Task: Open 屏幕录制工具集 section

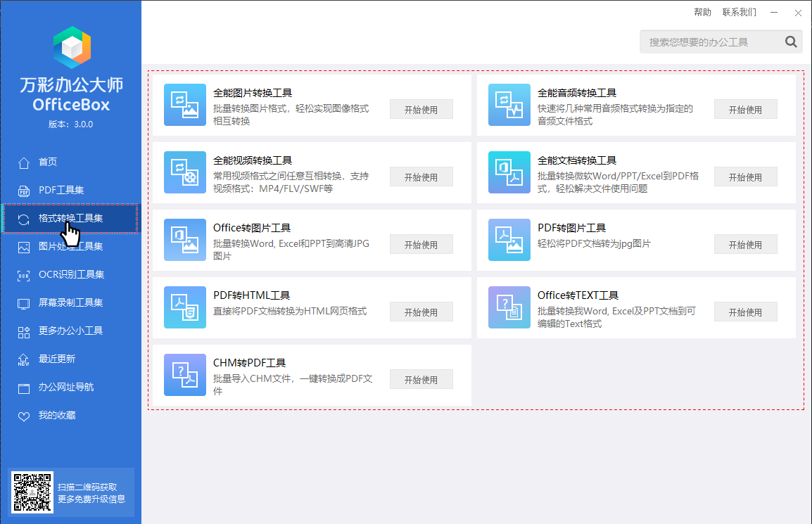Action: click(70, 302)
